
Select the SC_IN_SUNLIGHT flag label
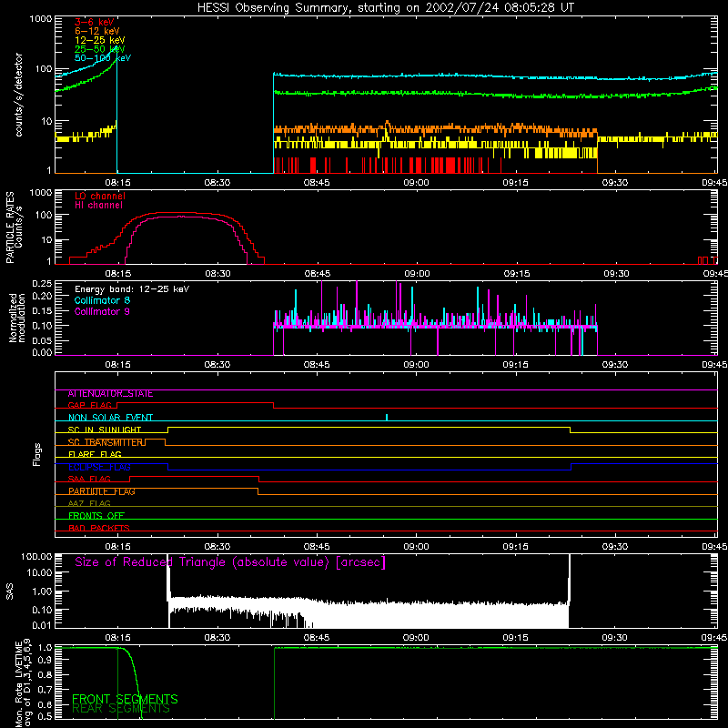(105, 430)
